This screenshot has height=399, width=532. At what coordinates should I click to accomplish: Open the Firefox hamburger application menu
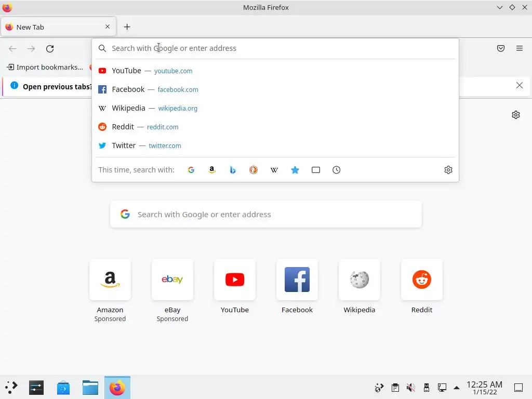pyautogui.click(x=519, y=48)
